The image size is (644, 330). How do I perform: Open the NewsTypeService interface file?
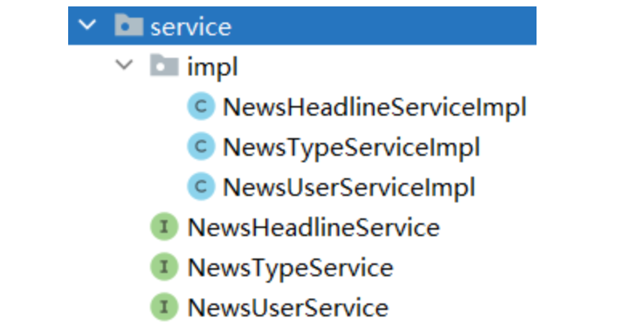tap(290, 268)
